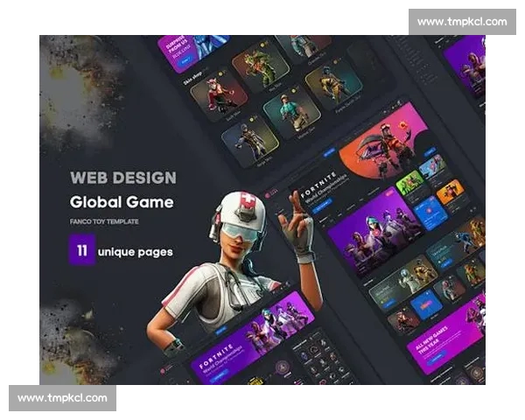The width and height of the screenshot is (525, 420).
Task: Select the green game tile beside orange banner
Action: tap(409, 183)
